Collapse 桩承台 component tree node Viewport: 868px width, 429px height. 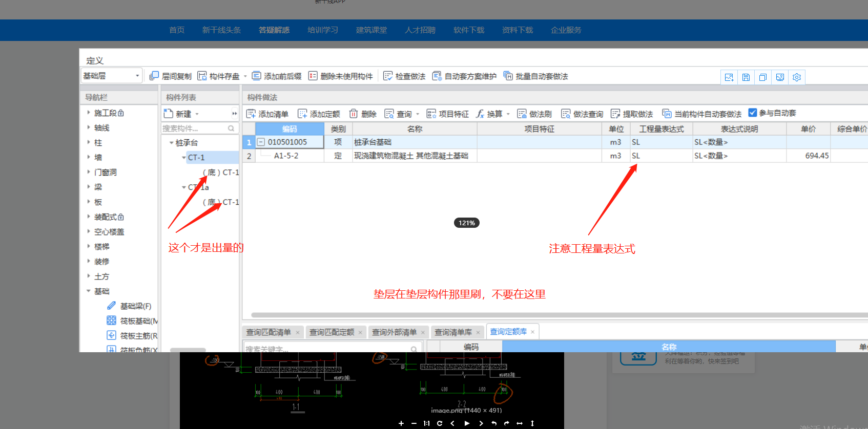[172, 143]
